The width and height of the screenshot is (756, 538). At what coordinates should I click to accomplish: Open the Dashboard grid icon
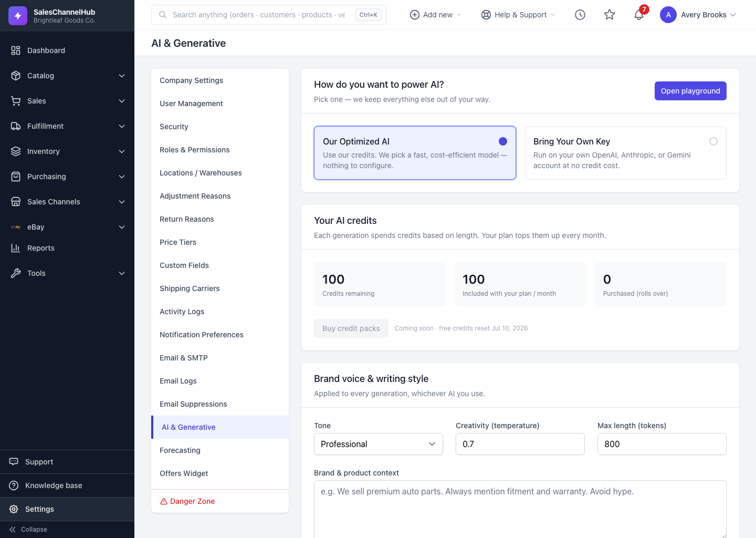(x=16, y=50)
